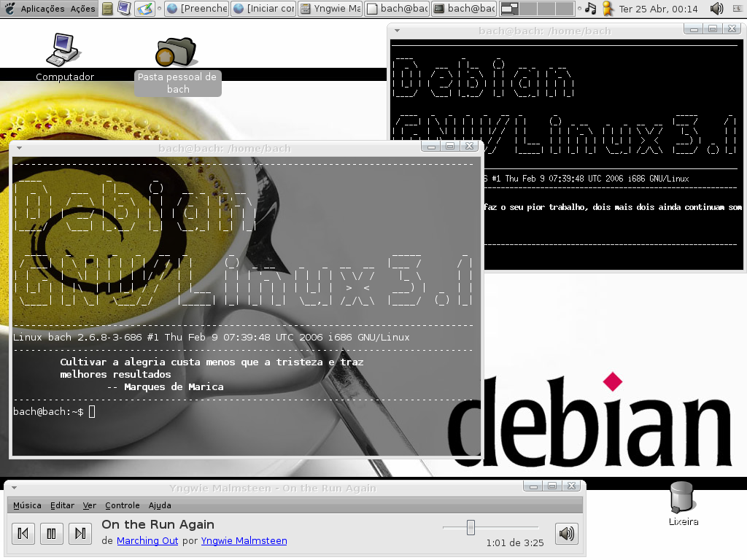Viewport: 747px width, 560px height.
Task: Switch to the second workspace in pager
Action: 528,9
